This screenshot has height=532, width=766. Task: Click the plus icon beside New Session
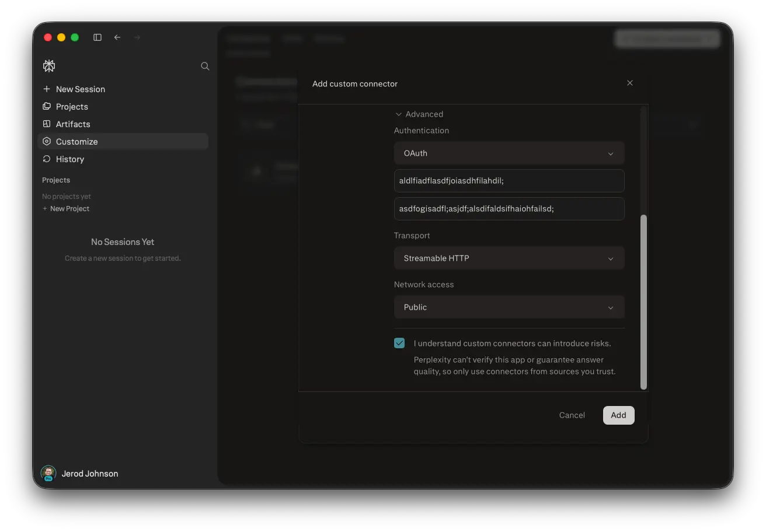(x=47, y=89)
